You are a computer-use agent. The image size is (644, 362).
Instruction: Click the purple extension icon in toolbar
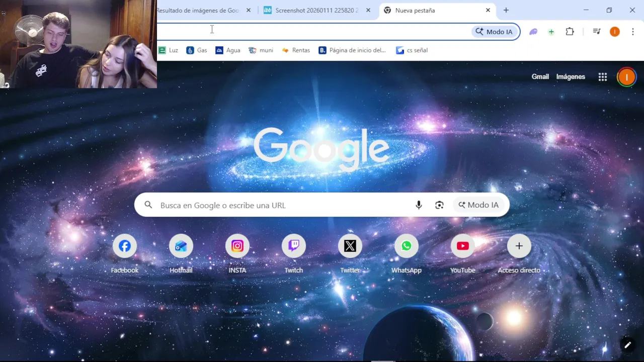pyautogui.click(x=533, y=32)
